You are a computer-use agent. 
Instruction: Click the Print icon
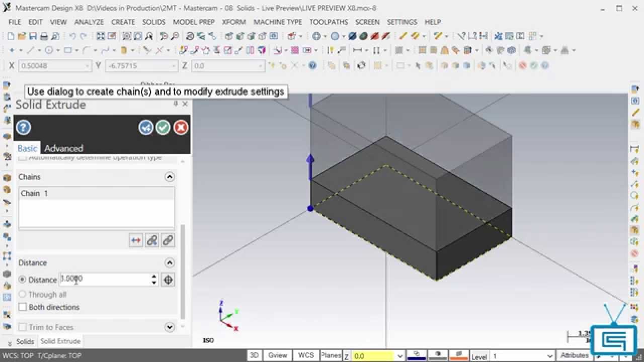pos(44,36)
